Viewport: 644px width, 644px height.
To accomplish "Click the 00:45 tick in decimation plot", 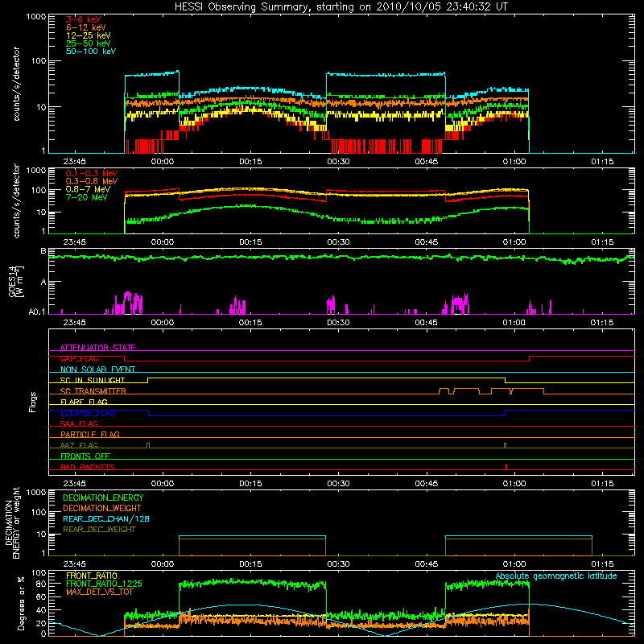I will (x=427, y=564).
